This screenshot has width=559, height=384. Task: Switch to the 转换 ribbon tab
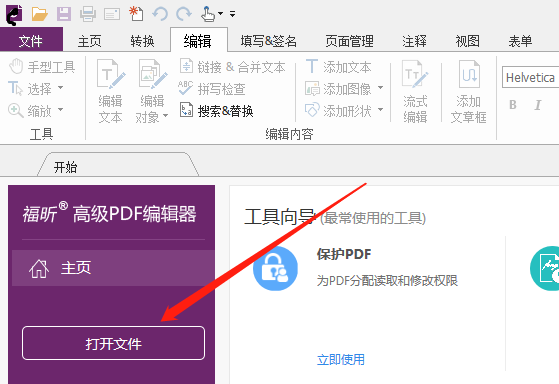coord(142,41)
